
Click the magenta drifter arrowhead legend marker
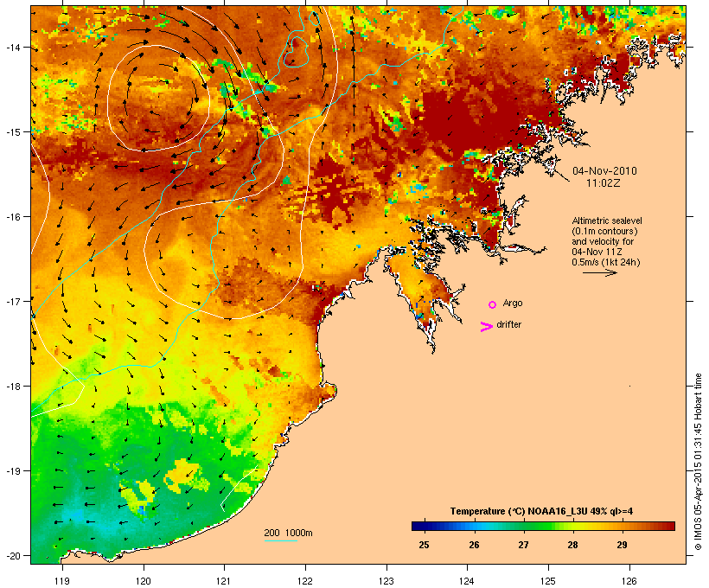tap(487, 327)
